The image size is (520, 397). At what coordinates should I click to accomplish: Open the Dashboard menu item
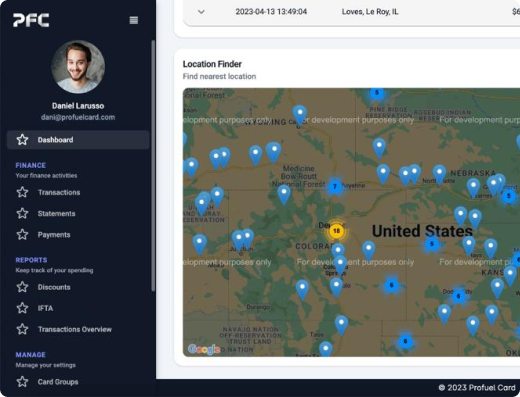coord(78,140)
